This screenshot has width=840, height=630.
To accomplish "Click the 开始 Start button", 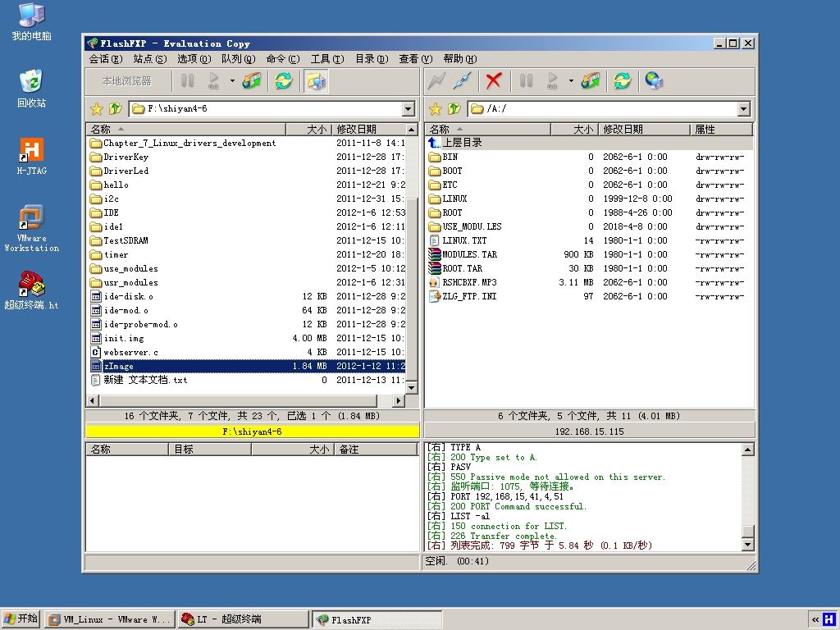I will coord(21,619).
